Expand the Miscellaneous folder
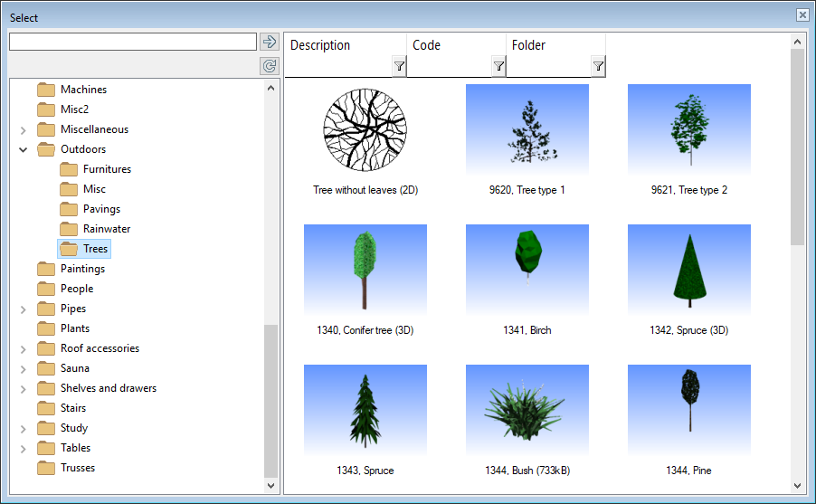This screenshot has width=816, height=504. 24,129
